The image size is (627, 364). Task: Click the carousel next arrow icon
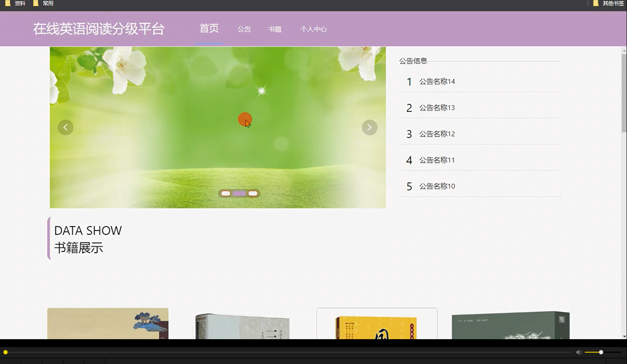(x=369, y=127)
